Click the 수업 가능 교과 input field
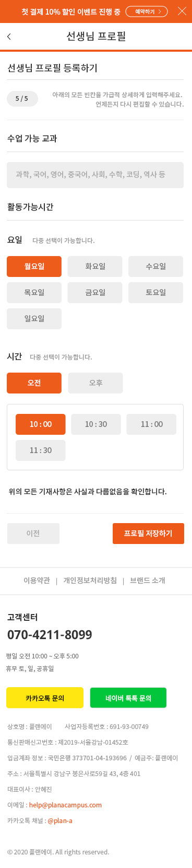 click(95, 175)
